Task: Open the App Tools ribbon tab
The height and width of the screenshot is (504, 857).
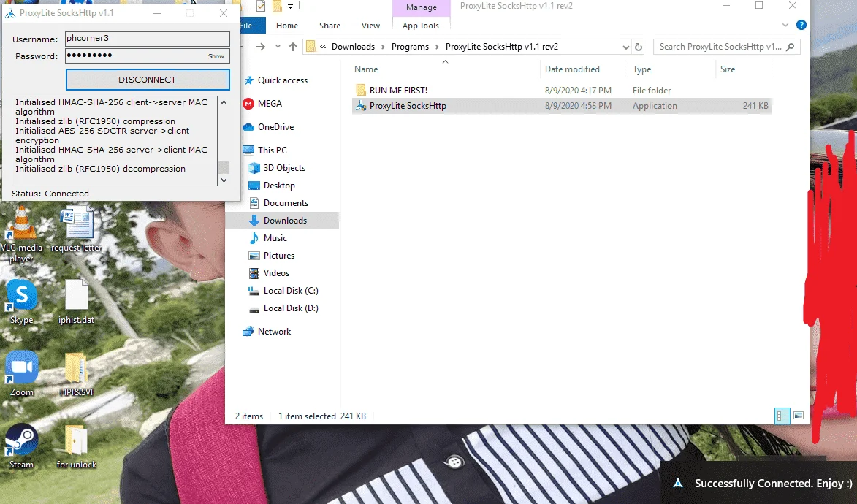Action: pyautogui.click(x=421, y=26)
